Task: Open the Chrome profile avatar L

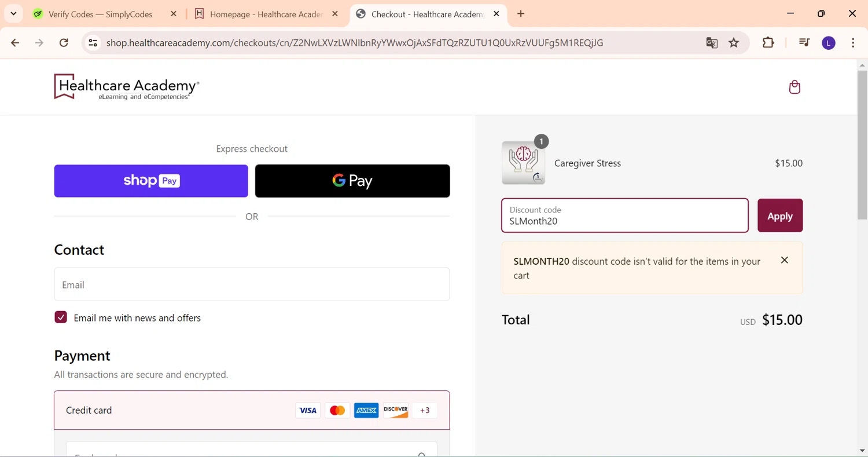Action: click(x=829, y=43)
